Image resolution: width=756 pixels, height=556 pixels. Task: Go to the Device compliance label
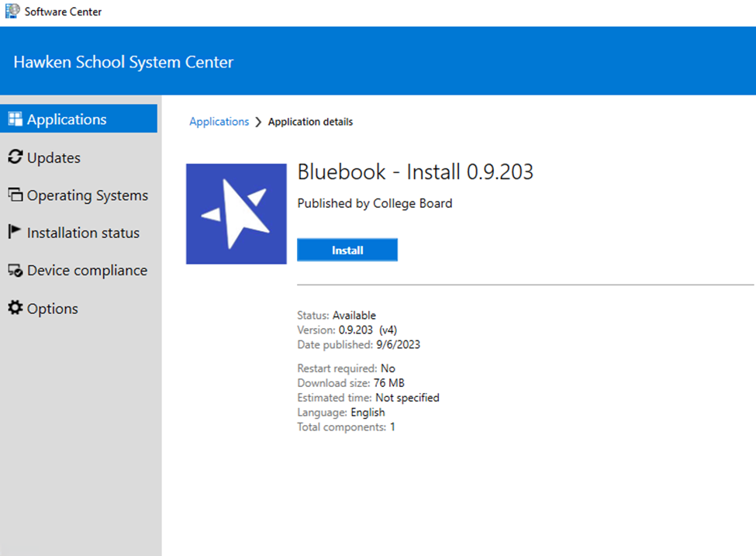pyautogui.click(x=87, y=271)
